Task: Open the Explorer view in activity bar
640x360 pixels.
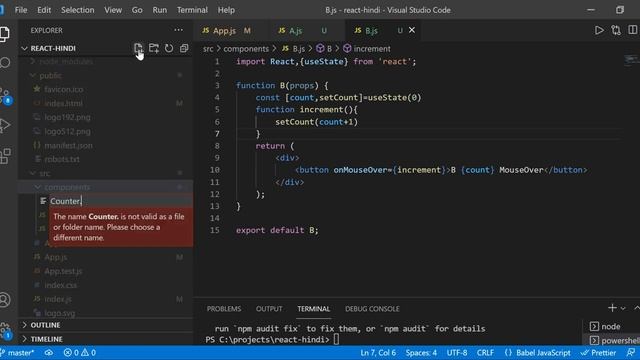Action: click(5, 34)
